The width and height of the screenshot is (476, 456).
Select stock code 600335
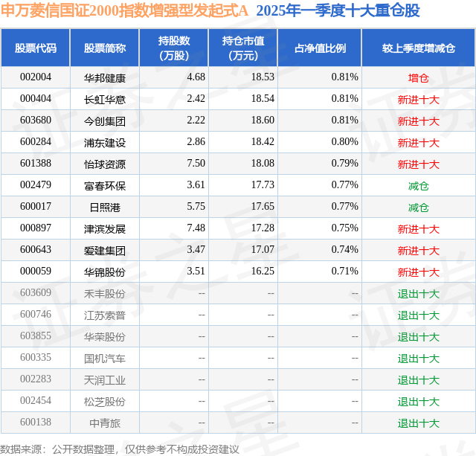36,357
